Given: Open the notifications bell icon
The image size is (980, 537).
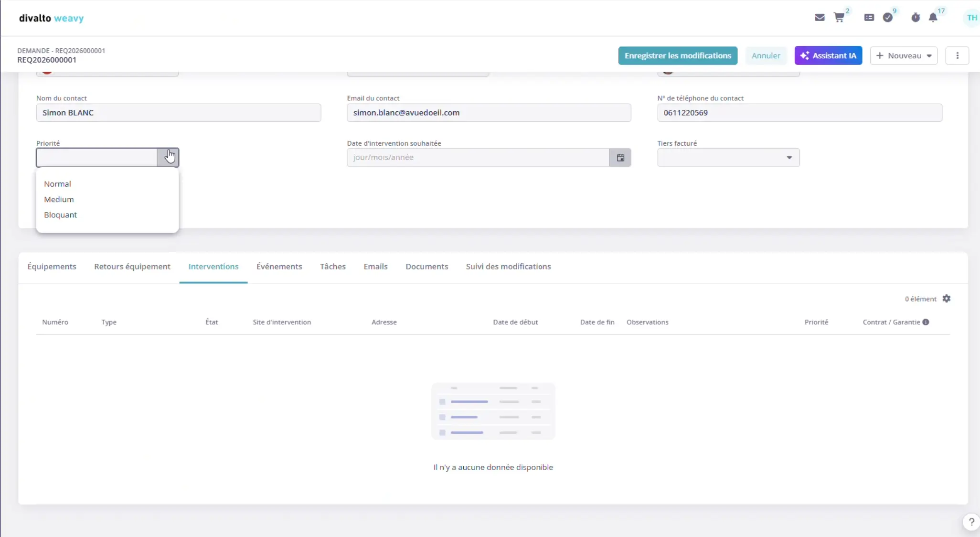Looking at the screenshot, I should click(x=933, y=18).
